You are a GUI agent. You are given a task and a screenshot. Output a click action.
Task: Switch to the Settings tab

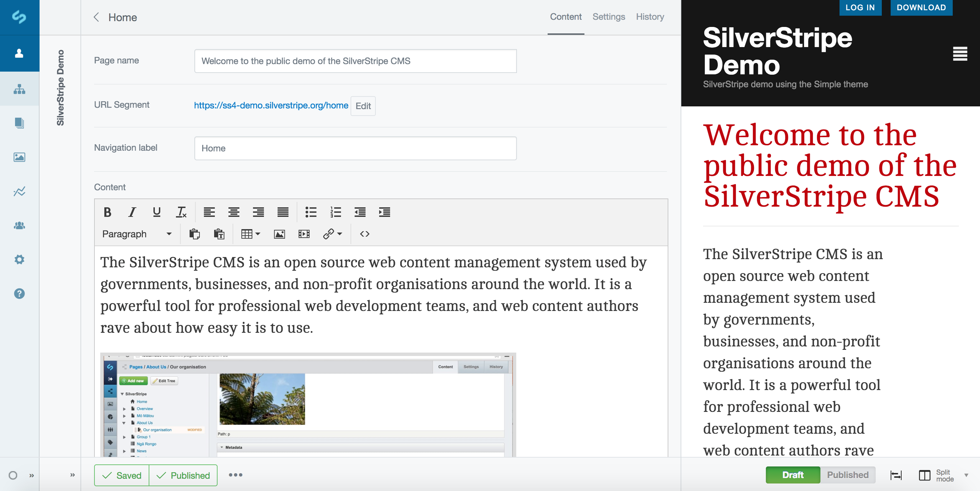point(608,17)
